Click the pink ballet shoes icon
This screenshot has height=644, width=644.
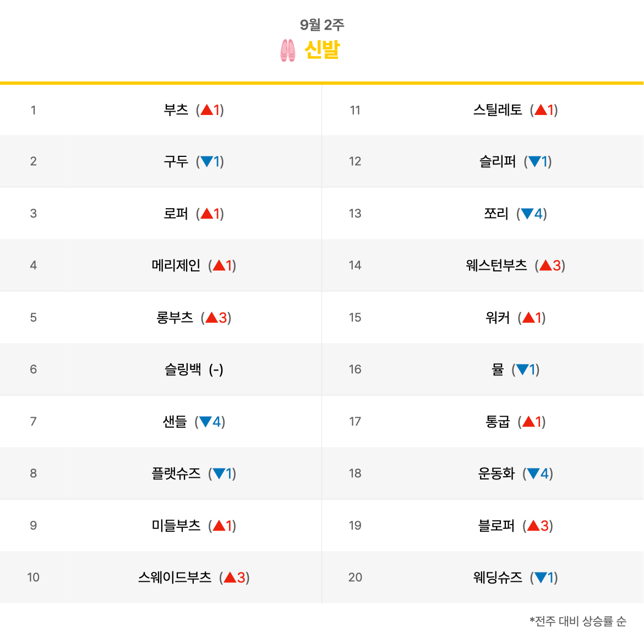point(287,51)
